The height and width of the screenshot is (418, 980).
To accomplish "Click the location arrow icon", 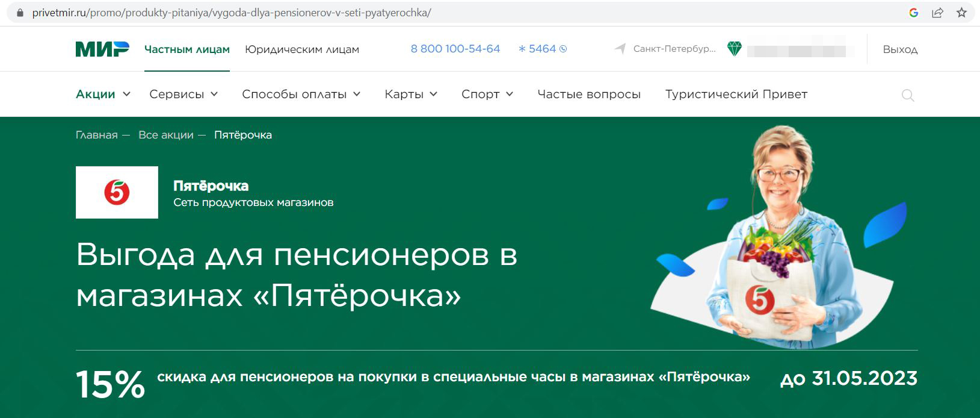I will (620, 49).
